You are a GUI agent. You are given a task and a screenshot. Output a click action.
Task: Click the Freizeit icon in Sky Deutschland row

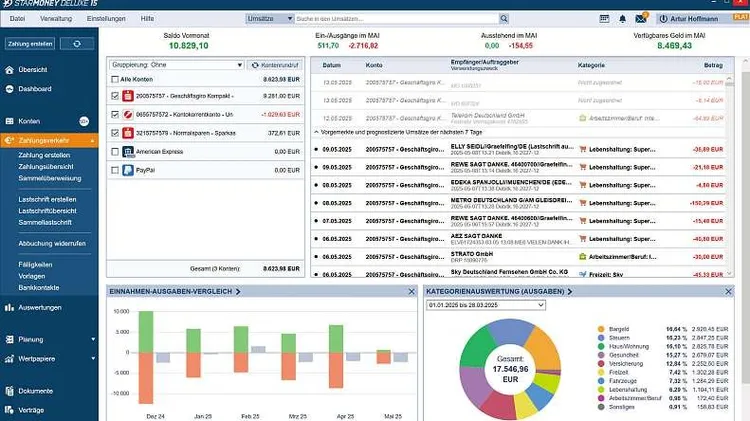pos(583,275)
